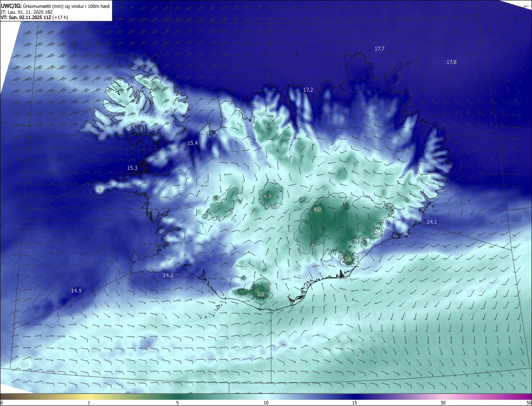Click the 50 tick on the color scale
Screen dimensions: 532x406
point(529,403)
